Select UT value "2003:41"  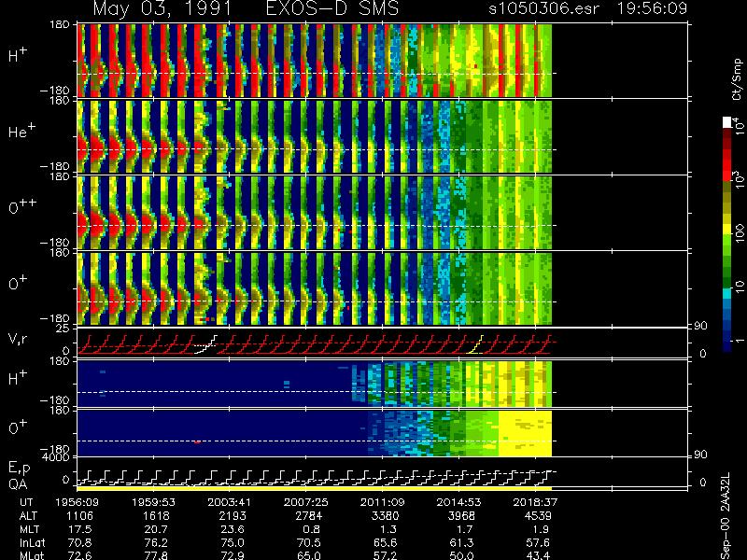(230, 502)
